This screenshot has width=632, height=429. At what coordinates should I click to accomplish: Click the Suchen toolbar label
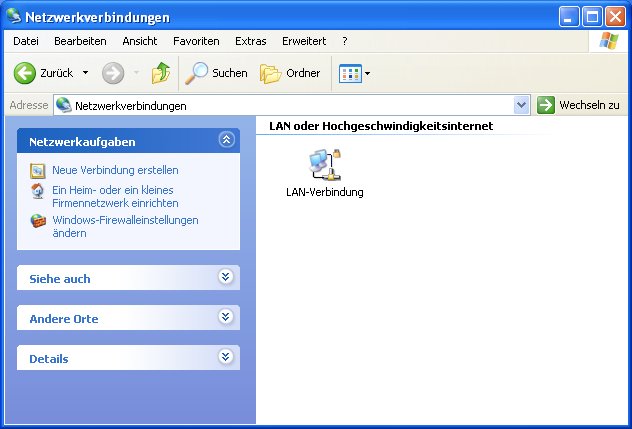click(x=230, y=73)
